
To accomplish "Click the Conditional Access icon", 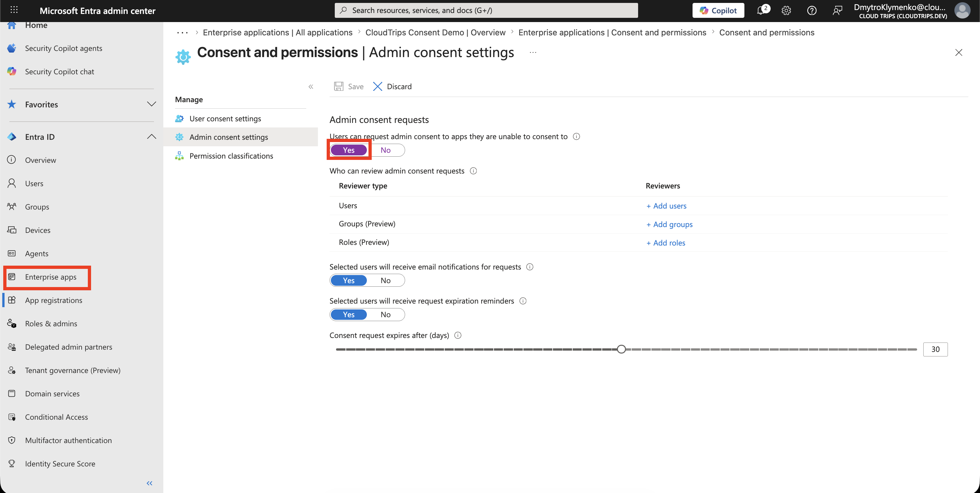I will [12, 417].
